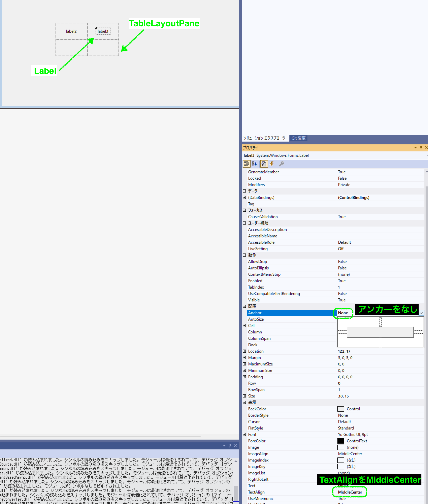Expand the Font property node

pos(244,434)
